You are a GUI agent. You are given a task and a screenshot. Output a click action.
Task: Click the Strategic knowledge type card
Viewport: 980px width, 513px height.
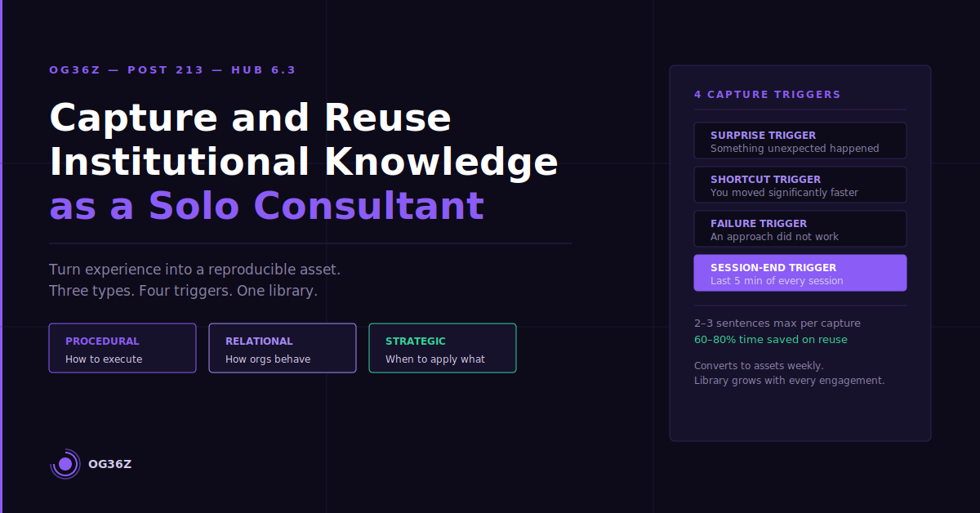[442, 348]
